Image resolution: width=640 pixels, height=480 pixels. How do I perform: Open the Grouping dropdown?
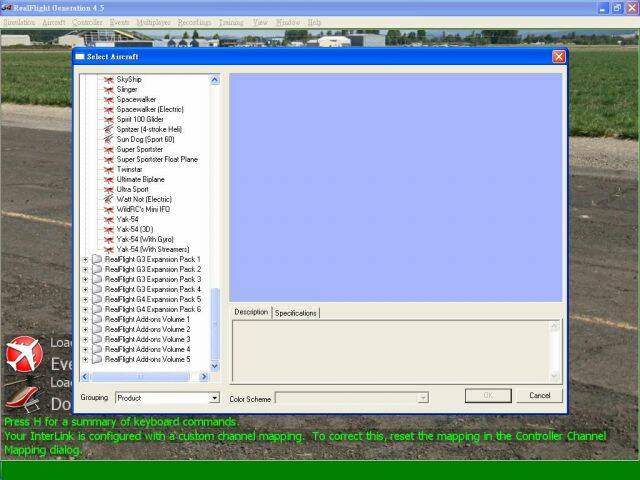point(214,398)
